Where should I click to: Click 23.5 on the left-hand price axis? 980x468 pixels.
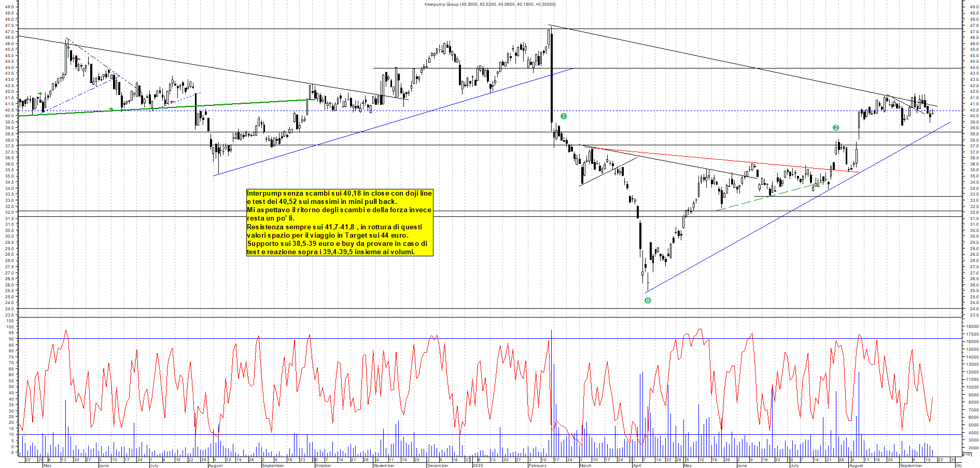tap(9, 315)
